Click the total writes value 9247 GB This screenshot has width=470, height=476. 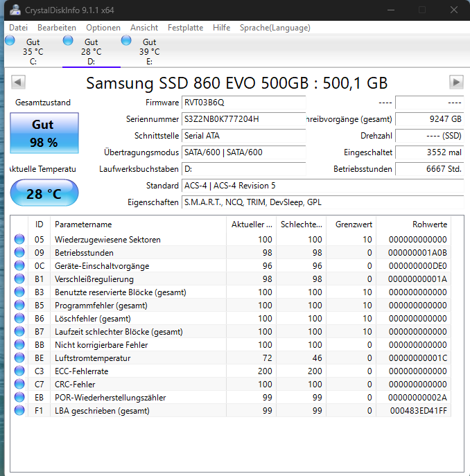coord(430,119)
